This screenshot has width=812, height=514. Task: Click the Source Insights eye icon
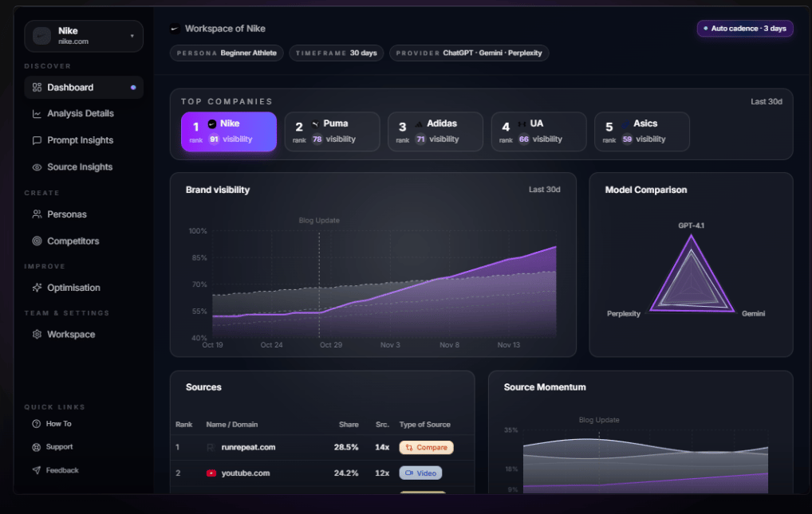click(37, 167)
